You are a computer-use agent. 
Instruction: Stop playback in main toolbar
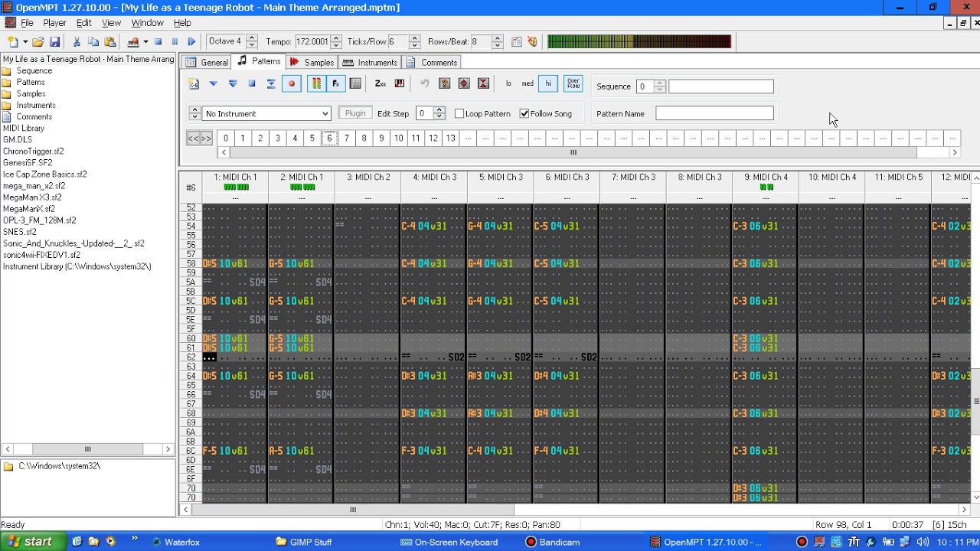158,42
